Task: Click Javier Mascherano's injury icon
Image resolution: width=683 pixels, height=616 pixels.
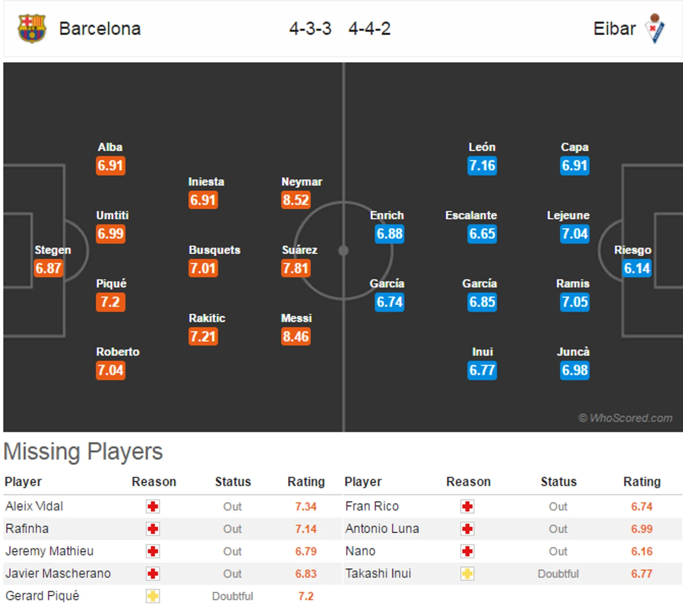Action: pyautogui.click(x=153, y=574)
